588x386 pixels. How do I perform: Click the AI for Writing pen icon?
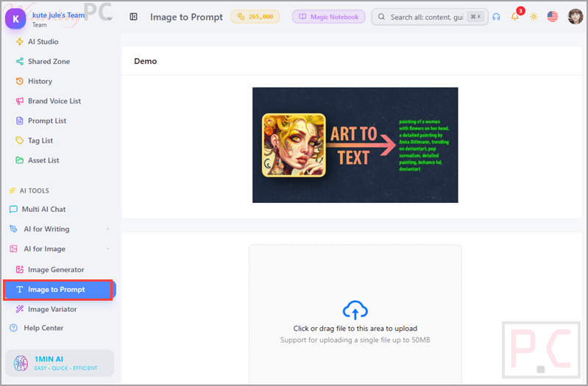click(13, 229)
